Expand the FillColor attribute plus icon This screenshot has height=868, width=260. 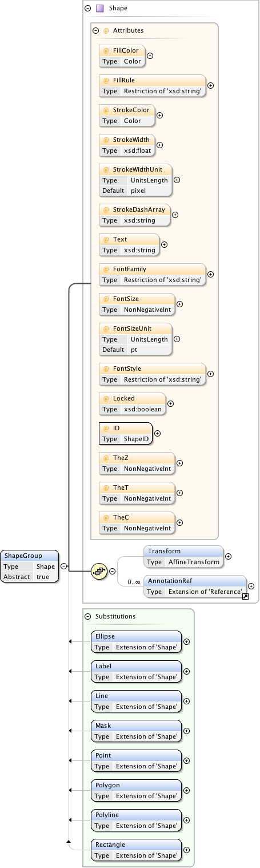[x=150, y=56]
